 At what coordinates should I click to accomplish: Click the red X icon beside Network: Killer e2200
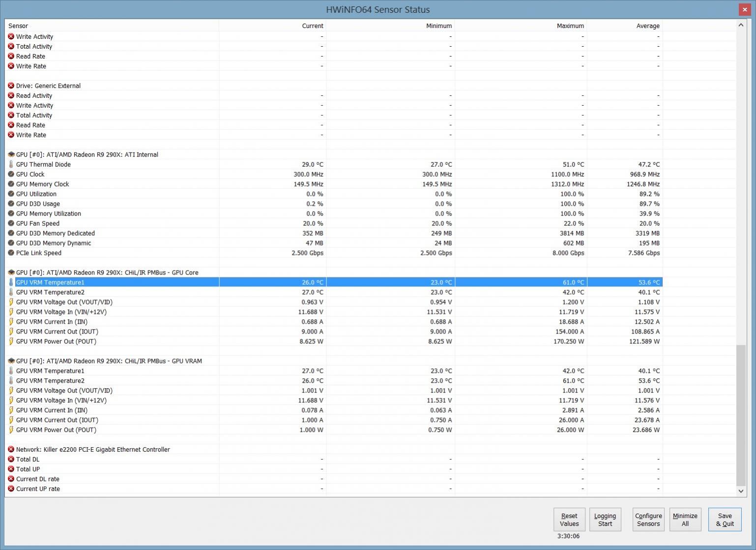tap(11, 450)
